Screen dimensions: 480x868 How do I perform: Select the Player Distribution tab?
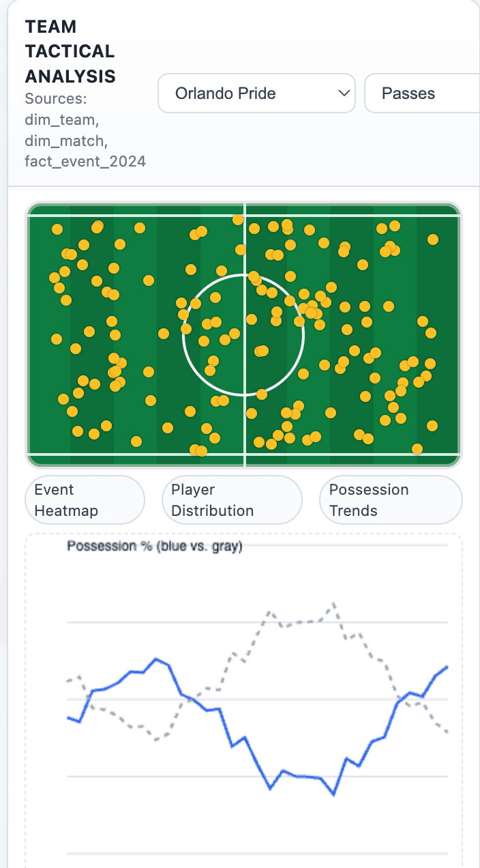pos(232,500)
